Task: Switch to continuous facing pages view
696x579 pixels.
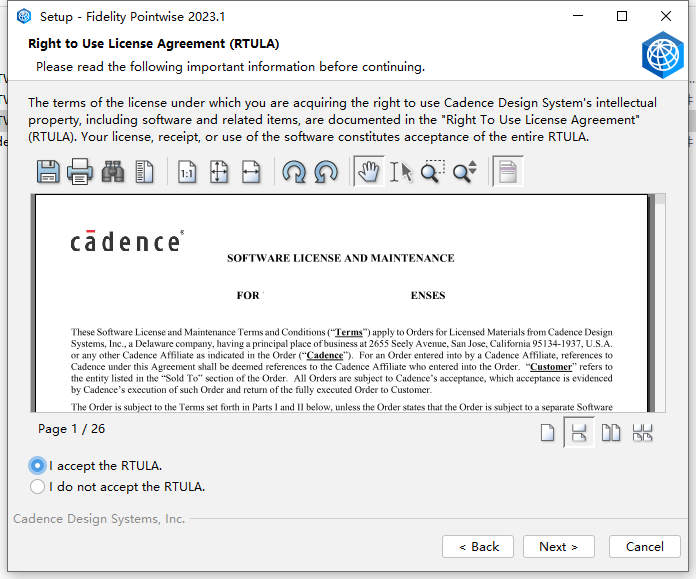Action: [x=642, y=432]
